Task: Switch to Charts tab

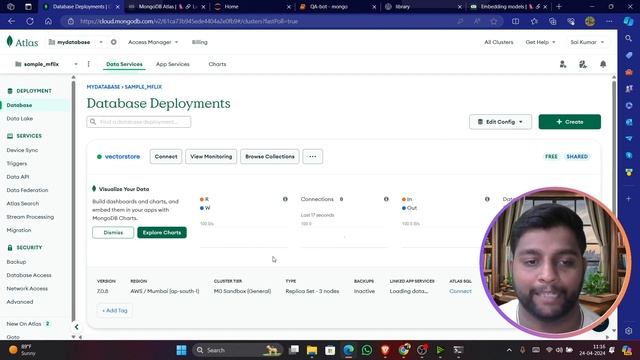Action: [217, 64]
